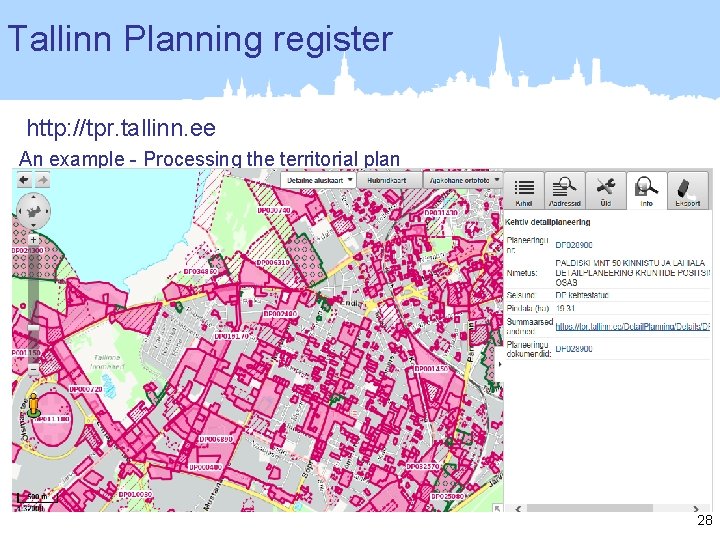Go back to previous map extent
720x540 pixels.
pos(24,180)
